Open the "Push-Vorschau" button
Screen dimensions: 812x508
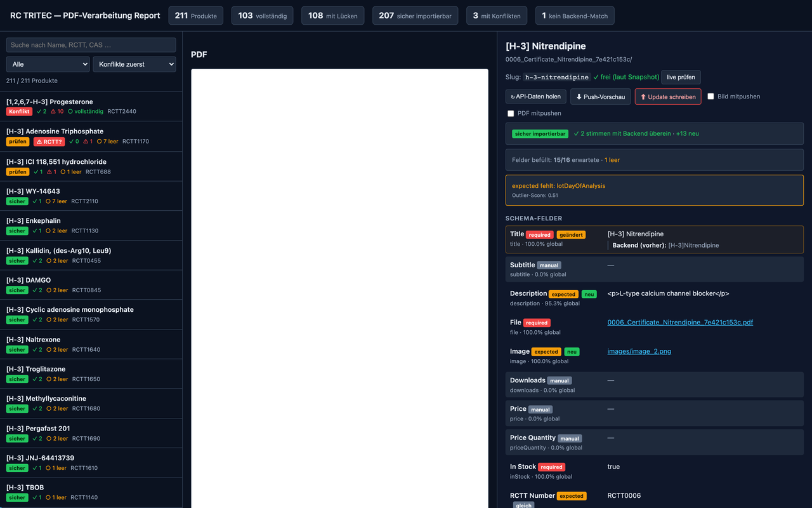(x=600, y=97)
